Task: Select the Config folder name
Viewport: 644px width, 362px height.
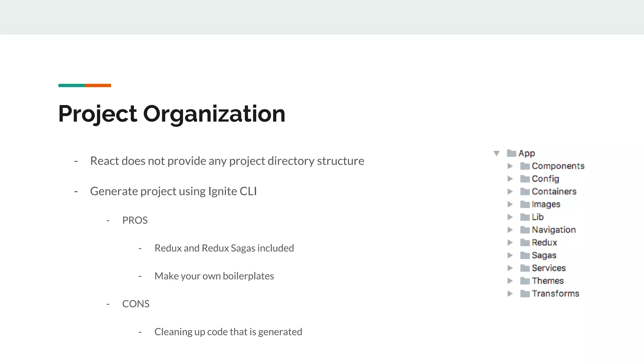Action: pyautogui.click(x=546, y=179)
